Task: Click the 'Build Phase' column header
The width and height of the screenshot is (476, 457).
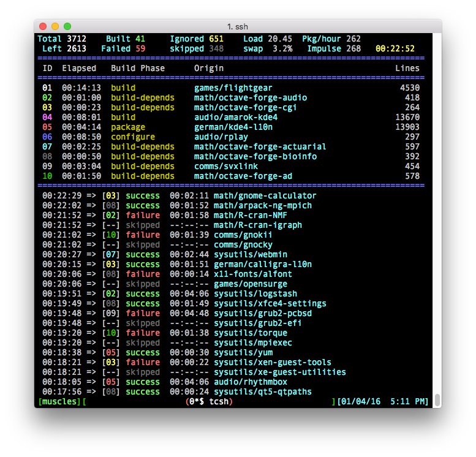Action: point(138,68)
